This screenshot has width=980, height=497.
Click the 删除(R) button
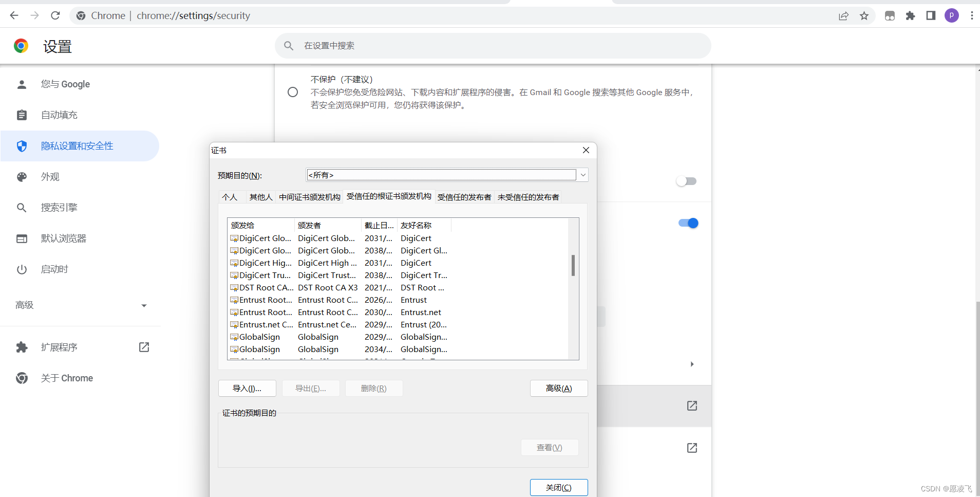coord(374,389)
